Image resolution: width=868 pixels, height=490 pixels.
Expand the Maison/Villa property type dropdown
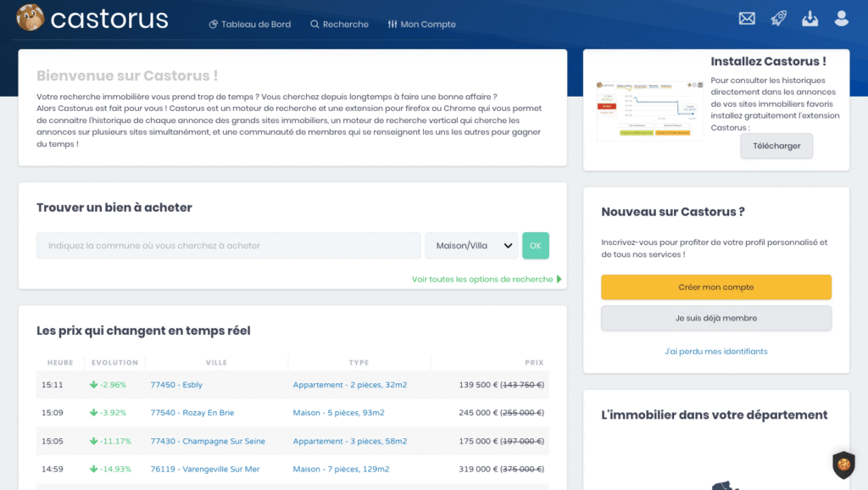click(471, 246)
